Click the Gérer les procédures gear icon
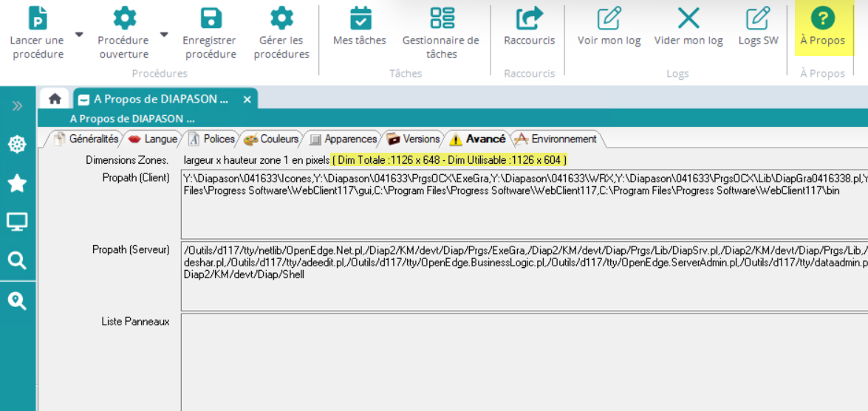Screen dimensions: 868x411 281,18
